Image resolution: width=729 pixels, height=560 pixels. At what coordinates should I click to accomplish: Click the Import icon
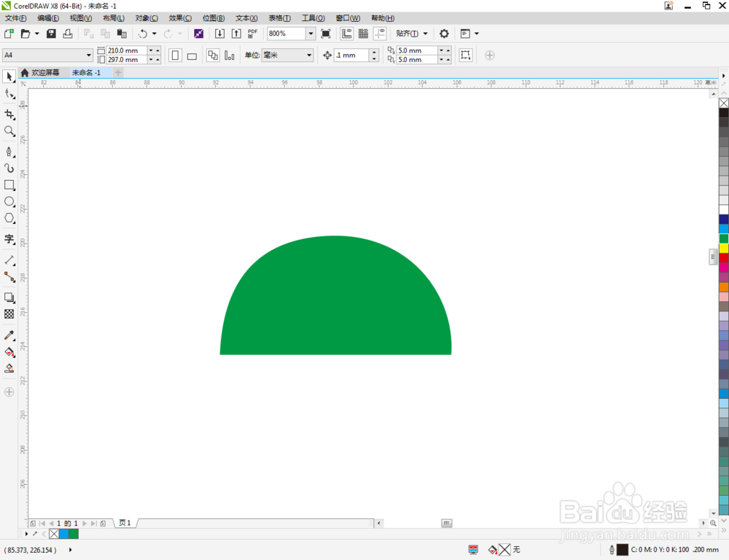[219, 34]
